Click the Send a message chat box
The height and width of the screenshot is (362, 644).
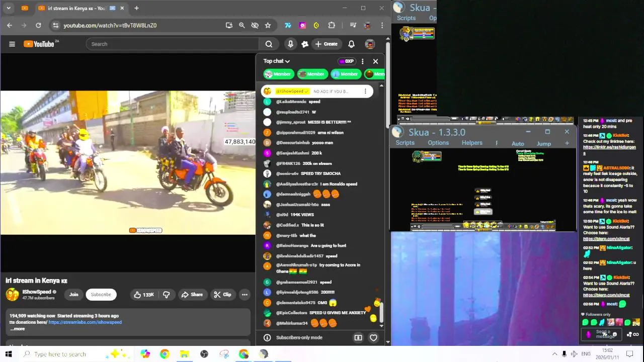pyautogui.click(x=602, y=334)
